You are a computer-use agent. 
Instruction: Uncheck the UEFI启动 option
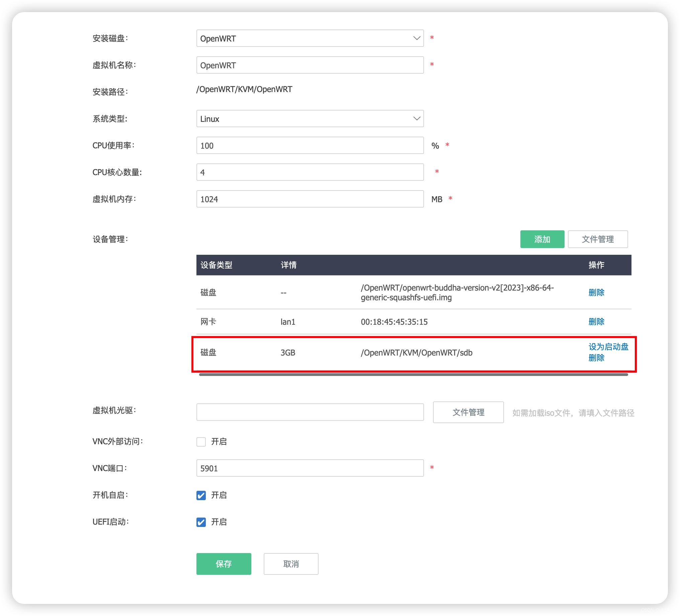pyautogui.click(x=201, y=522)
